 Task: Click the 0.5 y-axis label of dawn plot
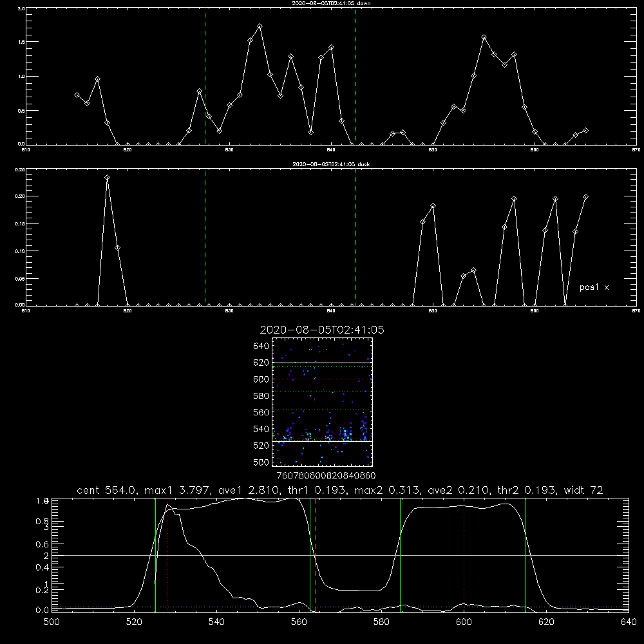(21, 111)
